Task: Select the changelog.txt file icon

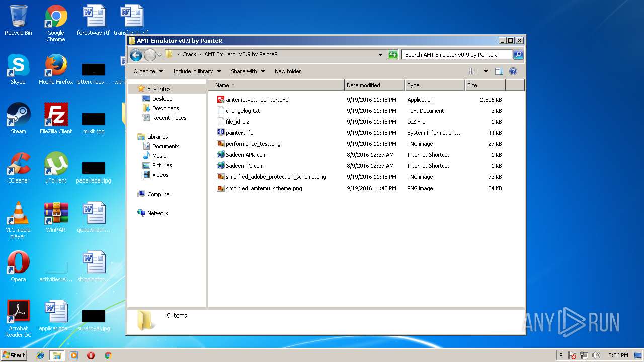Action: tap(221, 111)
